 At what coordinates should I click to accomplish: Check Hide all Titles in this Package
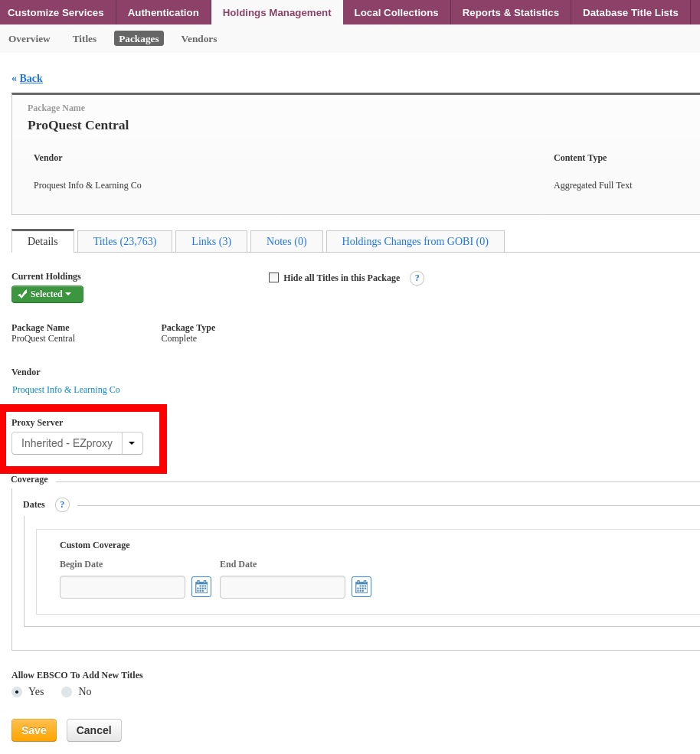tap(273, 277)
